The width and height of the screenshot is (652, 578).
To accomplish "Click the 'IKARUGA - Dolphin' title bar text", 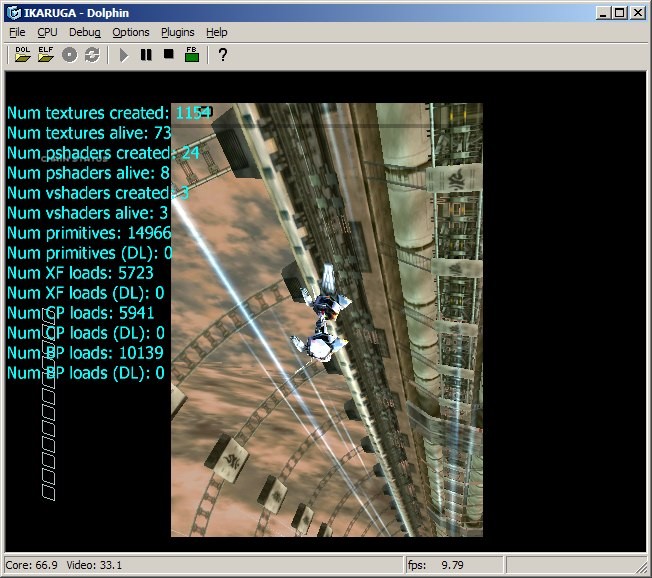I will click(x=76, y=13).
